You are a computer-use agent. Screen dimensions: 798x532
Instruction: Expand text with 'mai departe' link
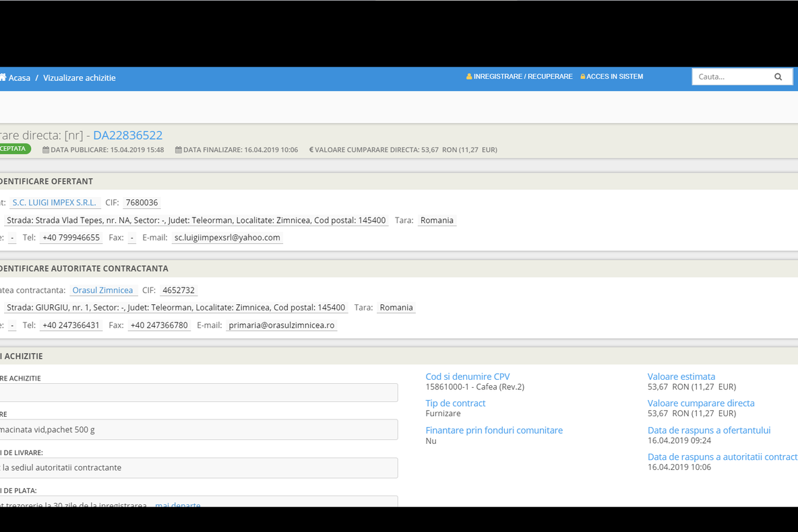(177, 504)
